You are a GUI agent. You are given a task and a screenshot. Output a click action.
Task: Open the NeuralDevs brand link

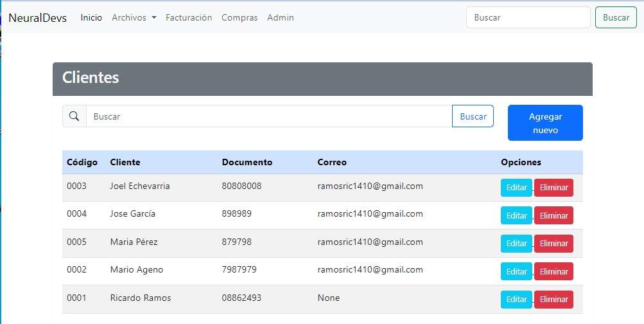[x=38, y=18]
